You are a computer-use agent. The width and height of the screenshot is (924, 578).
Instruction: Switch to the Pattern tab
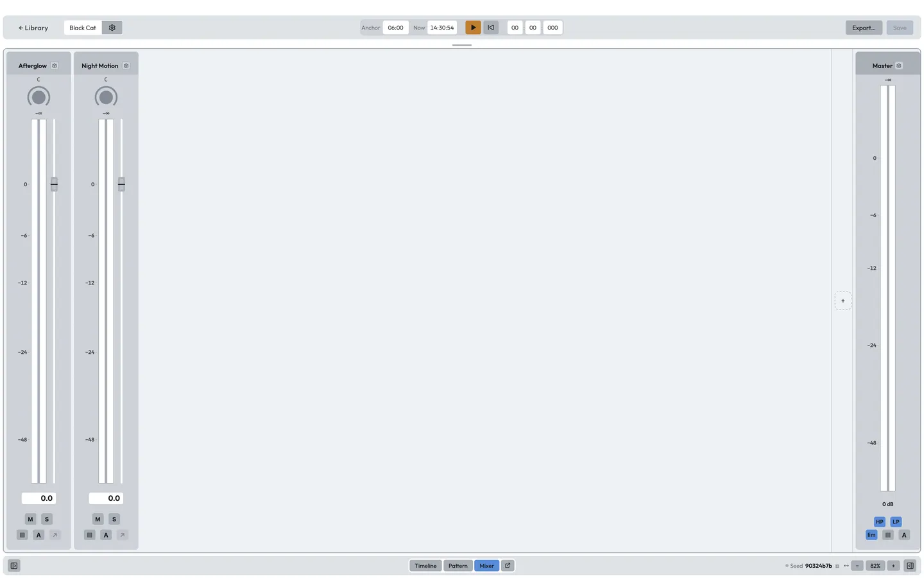pyautogui.click(x=458, y=566)
